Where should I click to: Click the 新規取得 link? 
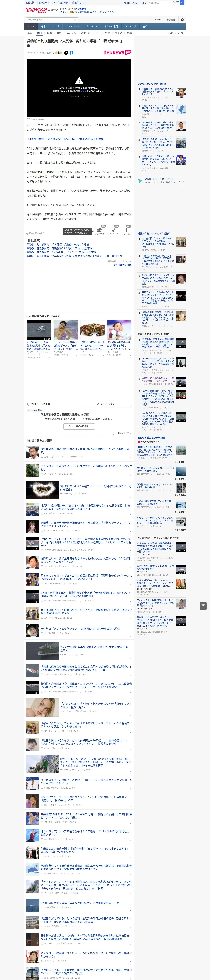82,9
